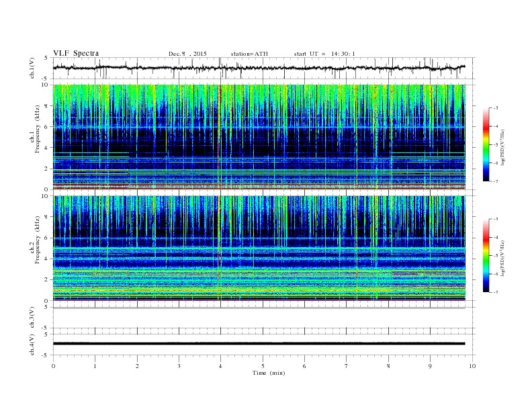Select the date text "Dec. 8, 2015"
The height and width of the screenshot is (411, 532).
(x=187, y=54)
